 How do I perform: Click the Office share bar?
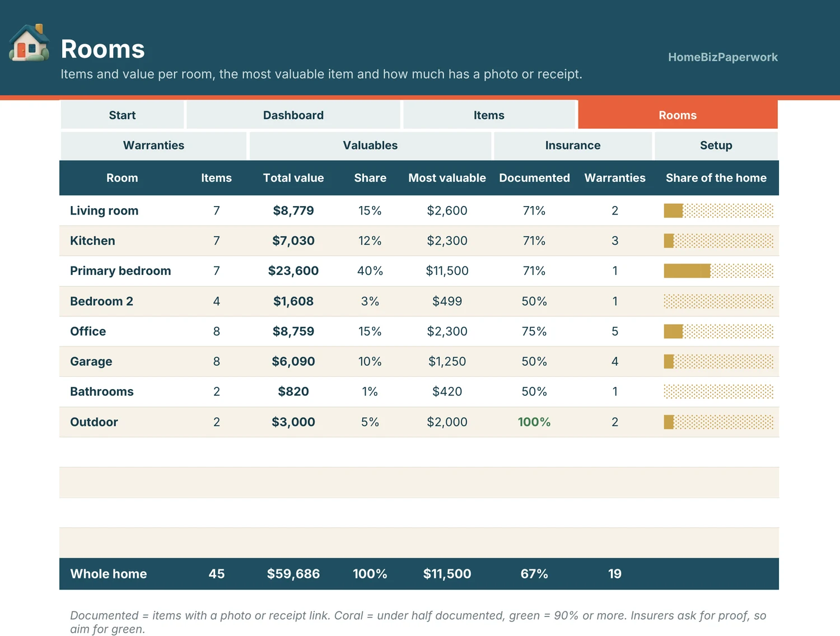(x=718, y=331)
